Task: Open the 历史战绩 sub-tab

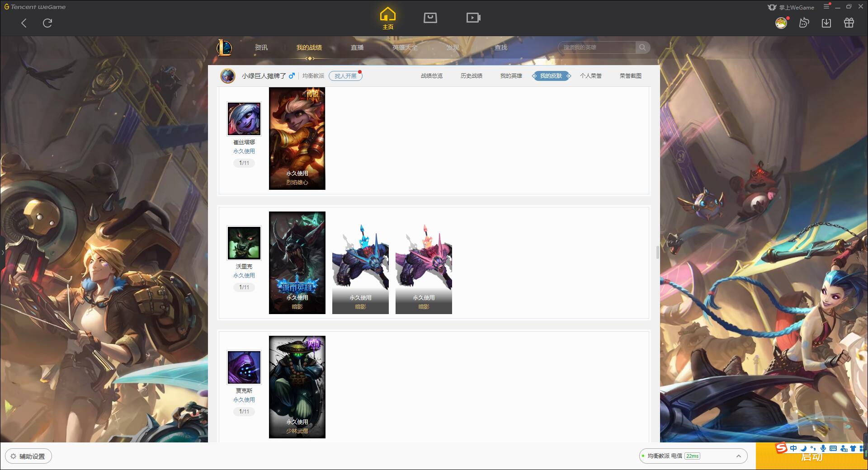Action: (472, 76)
